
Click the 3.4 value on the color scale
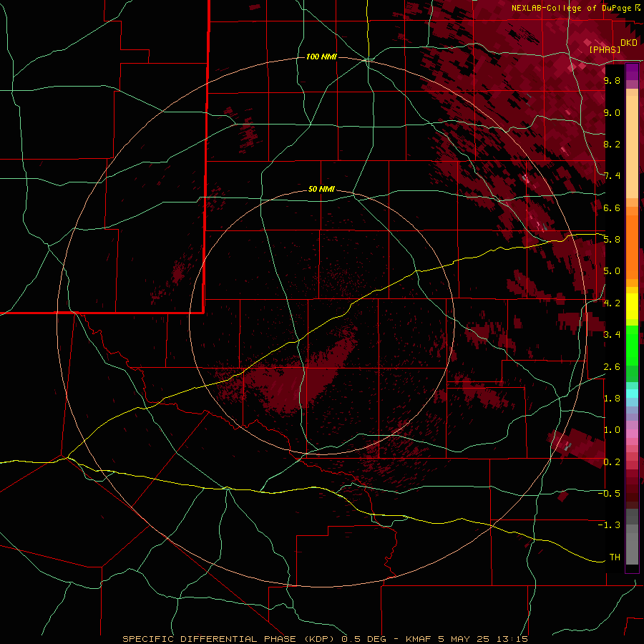pos(612,335)
